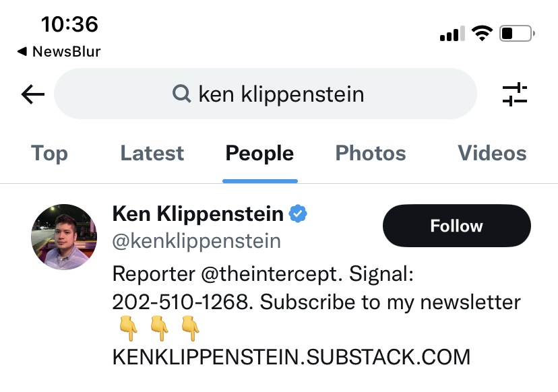Follow Ken Klippenstein
Image resolution: width=558 pixels, height=392 pixels.
pos(456,226)
